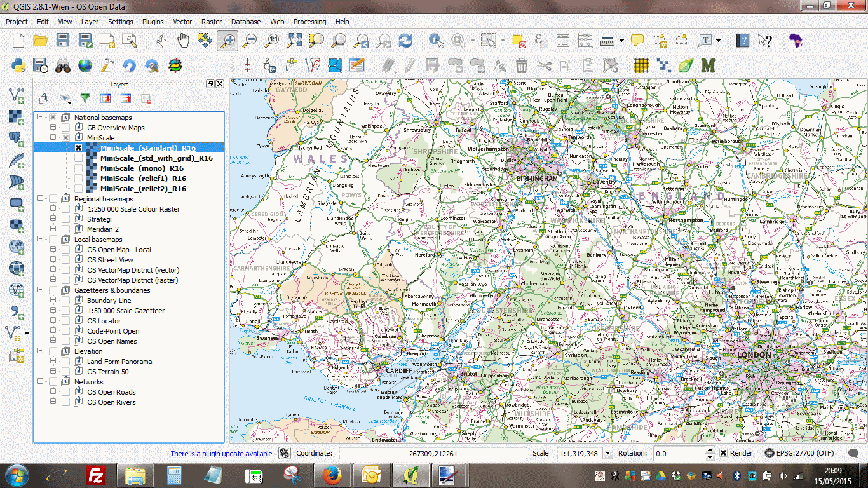The image size is (868, 488).
Task: Open the attribute table icon
Action: 563,41
